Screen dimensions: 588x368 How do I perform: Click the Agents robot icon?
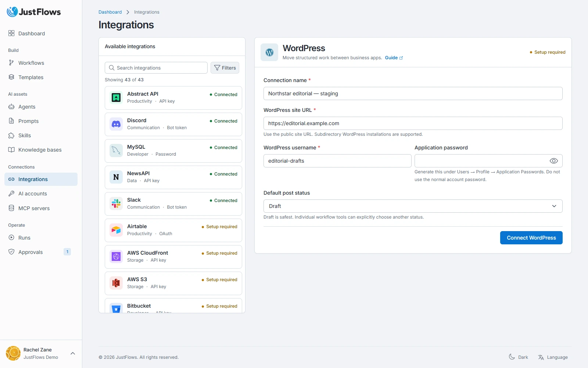click(x=11, y=107)
